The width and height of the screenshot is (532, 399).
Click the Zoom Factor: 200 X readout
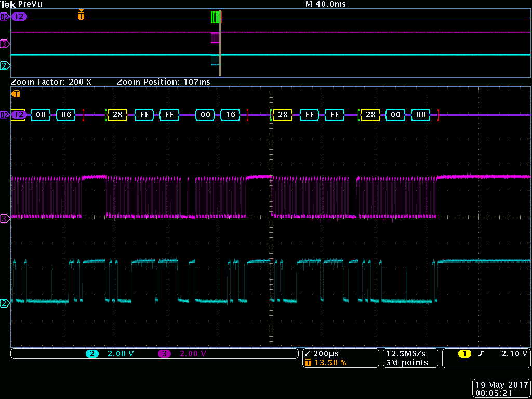point(51,82)
